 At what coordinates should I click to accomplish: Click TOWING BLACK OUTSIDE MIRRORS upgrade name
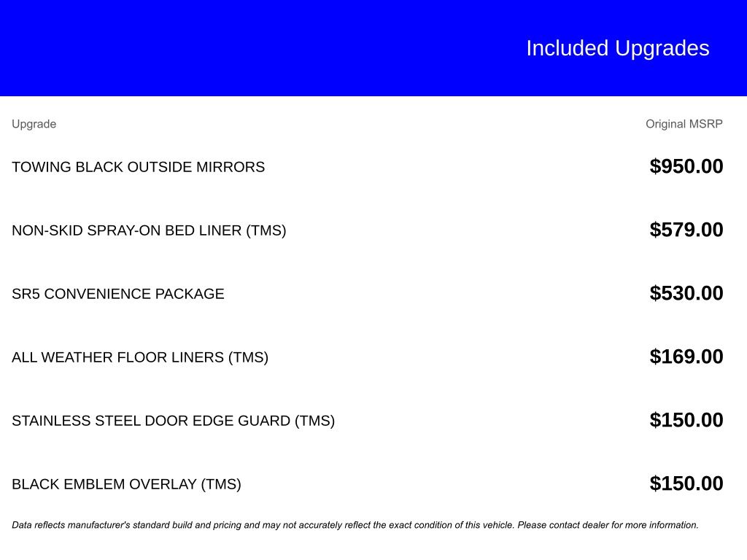tap(138, 167)
